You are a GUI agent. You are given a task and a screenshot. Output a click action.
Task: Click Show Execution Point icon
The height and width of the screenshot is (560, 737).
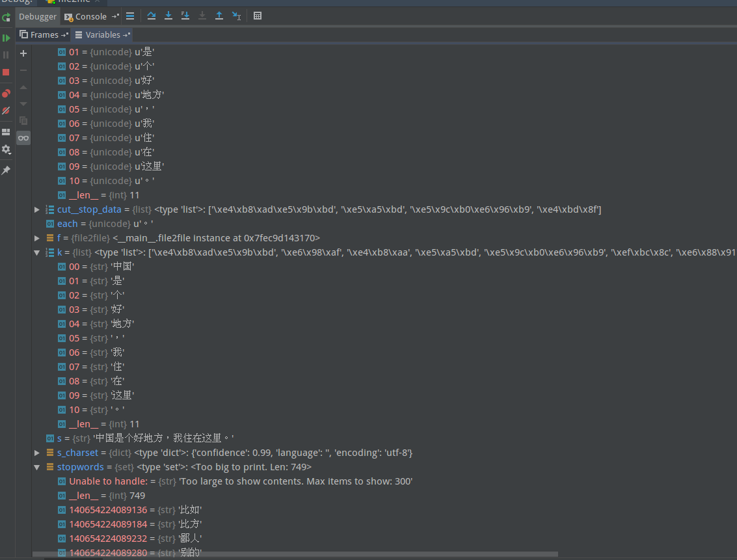[x=130, y=16]
